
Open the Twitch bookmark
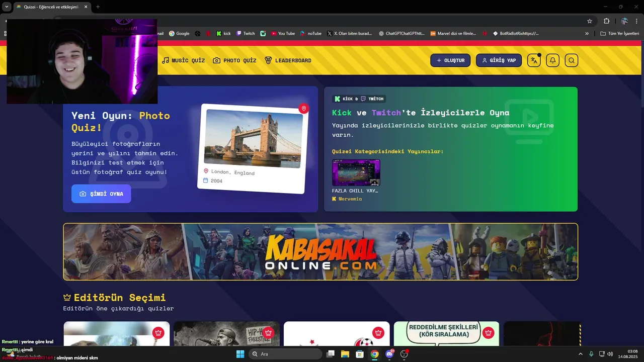click(x=246, y=34)
